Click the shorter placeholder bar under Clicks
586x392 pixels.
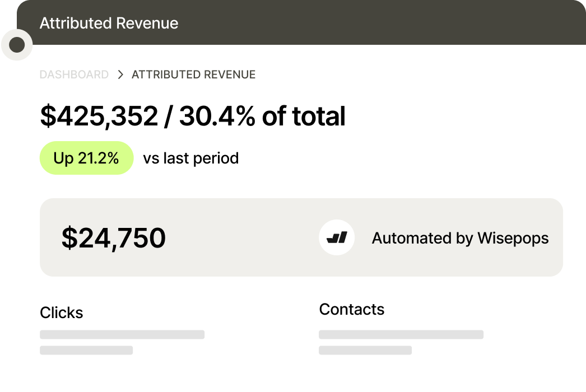[x=86, y=351]
